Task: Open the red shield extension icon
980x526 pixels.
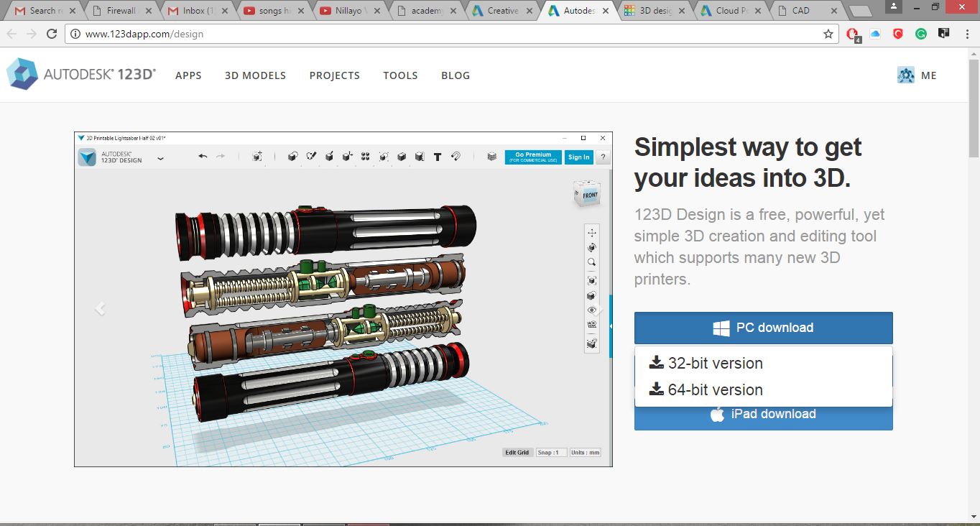Action: (x=898, y=33)
